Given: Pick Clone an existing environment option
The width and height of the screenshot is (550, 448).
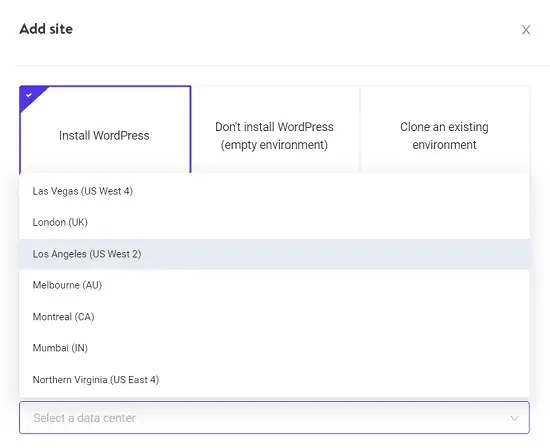Looking at the screenshot, I should pos(445,130).
